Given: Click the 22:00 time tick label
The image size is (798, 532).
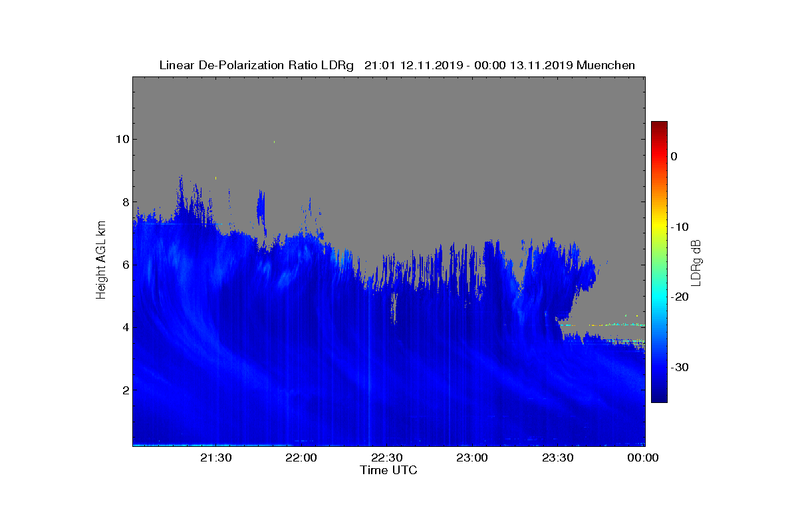Looking at the screenshot, I should [x=303, y=458].
